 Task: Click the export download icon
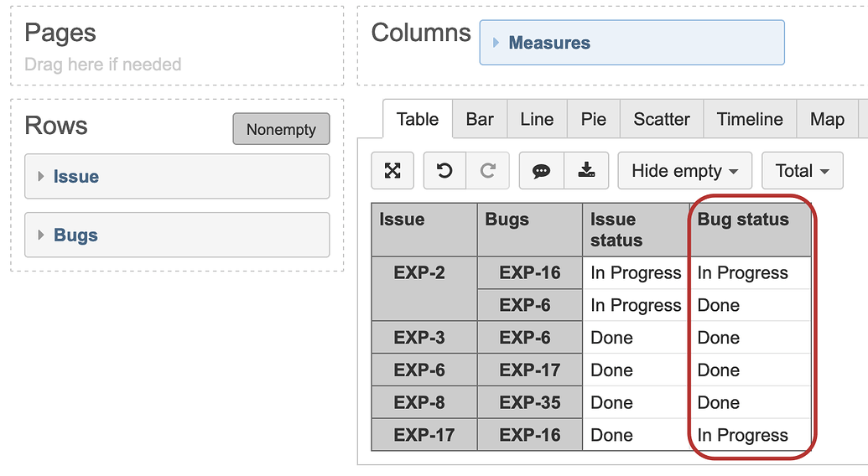pos(586,171)
